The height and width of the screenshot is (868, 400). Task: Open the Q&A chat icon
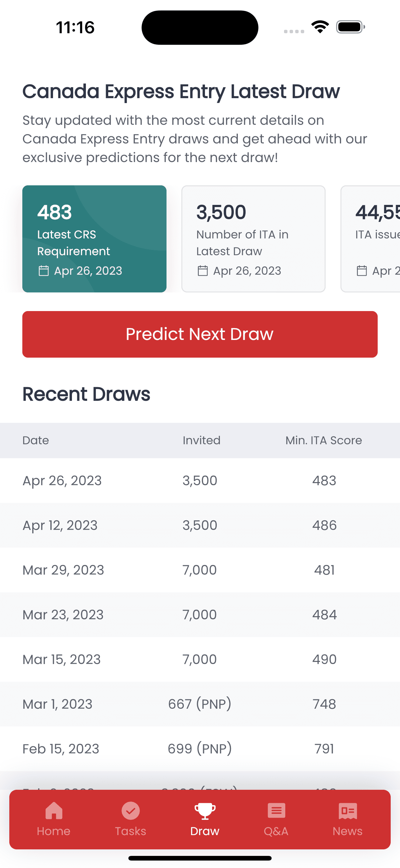[x=276, y=811]
